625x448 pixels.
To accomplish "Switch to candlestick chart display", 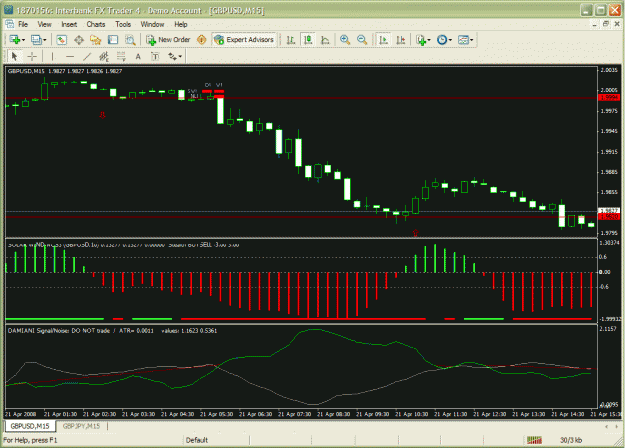I will (308, 40).
